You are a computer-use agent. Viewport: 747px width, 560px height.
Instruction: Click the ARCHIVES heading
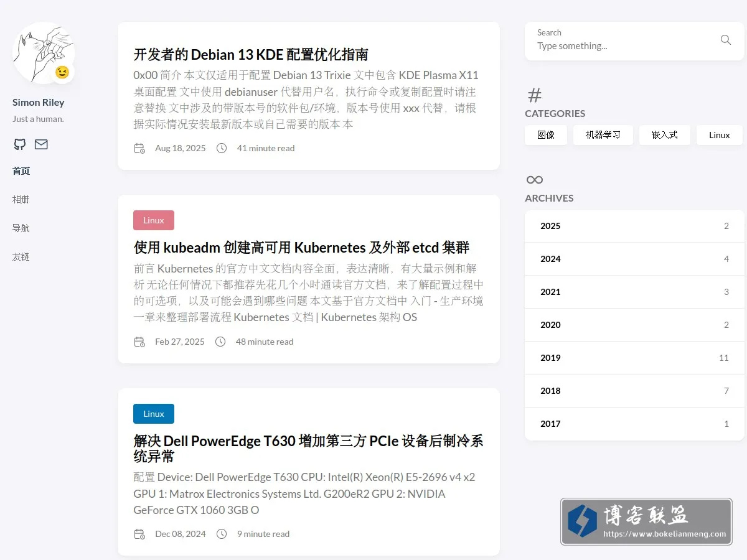point(549,198)
